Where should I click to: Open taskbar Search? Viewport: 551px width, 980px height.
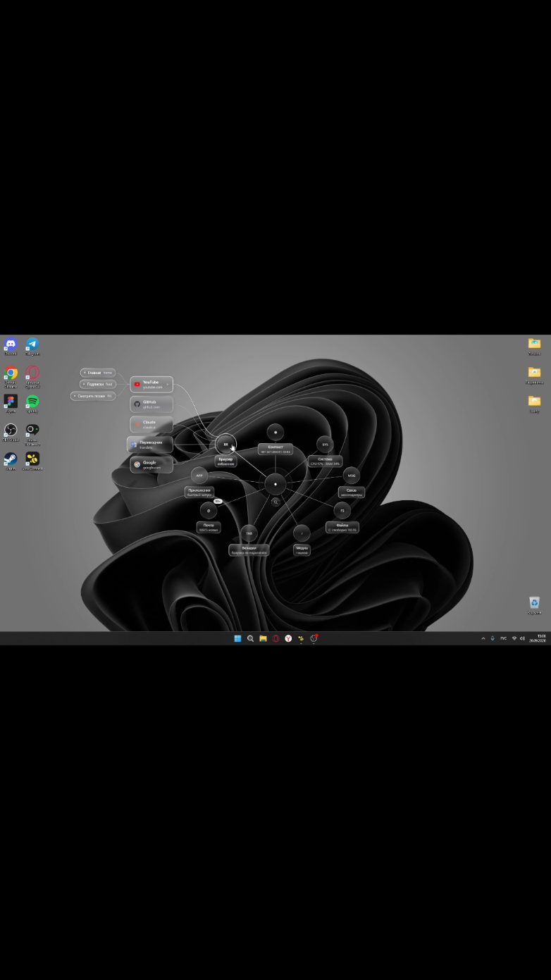(x=250, y=638)
